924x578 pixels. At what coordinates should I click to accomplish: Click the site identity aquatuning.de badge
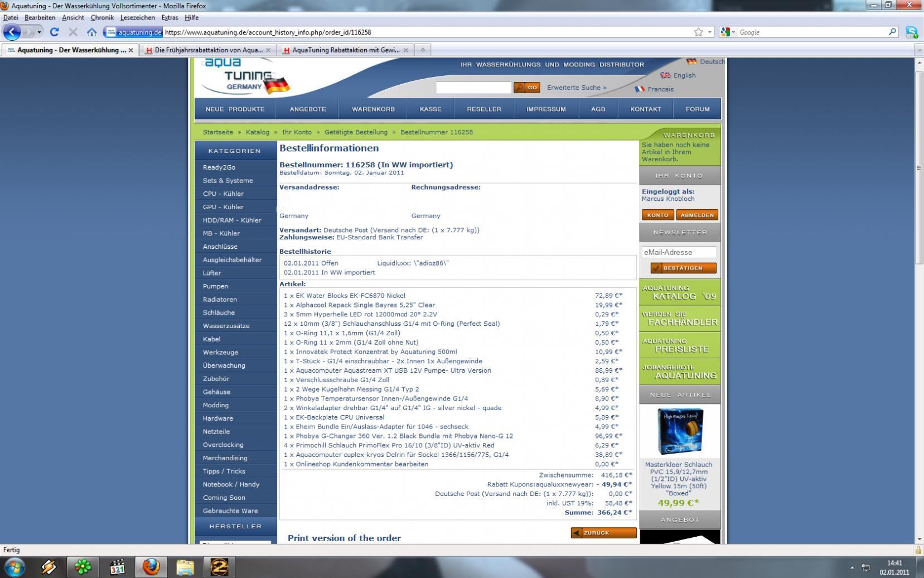[134, 32]
